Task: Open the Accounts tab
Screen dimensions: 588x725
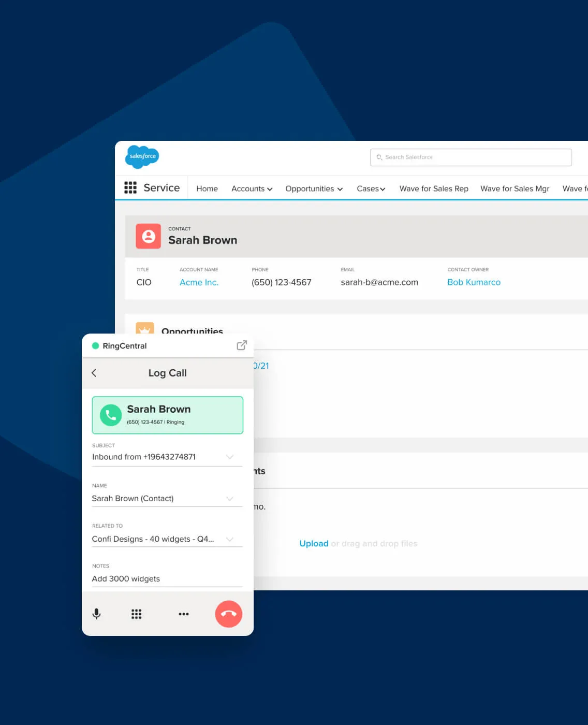Action: 248,189
